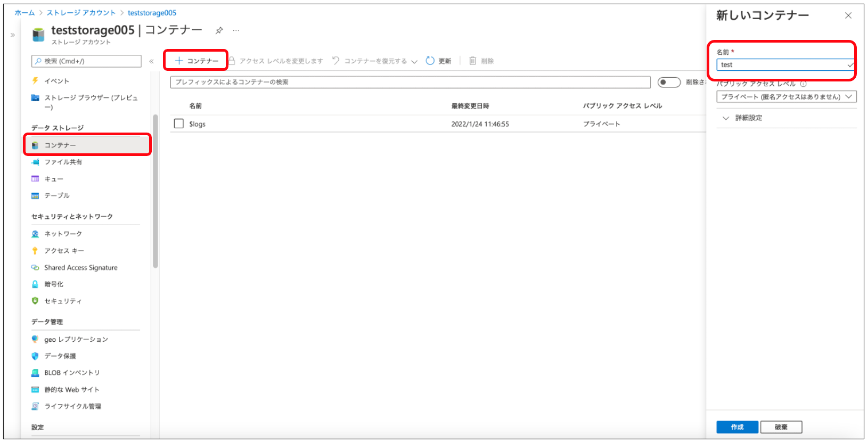Screen dimensions: 868x444
Task: Click 削除 trash button in toolbar
Action: coord(481,61)
